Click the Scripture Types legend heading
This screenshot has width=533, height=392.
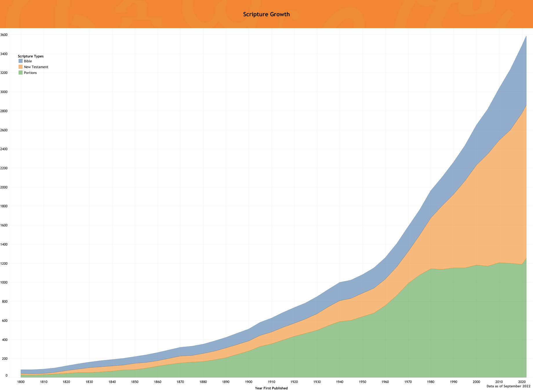[30, 56]
